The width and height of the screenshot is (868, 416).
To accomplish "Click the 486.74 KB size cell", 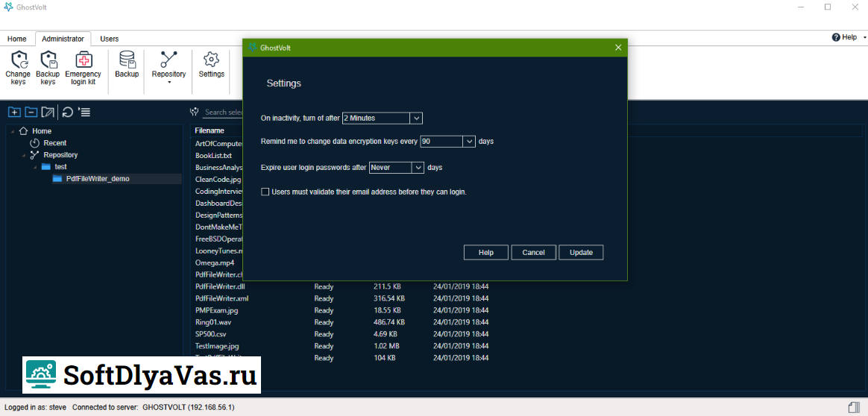I will [x=390, y=322].
